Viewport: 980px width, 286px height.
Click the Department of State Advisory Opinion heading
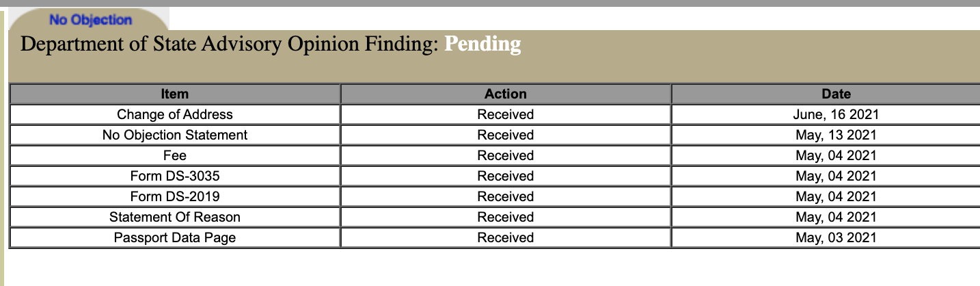[x=228, y=44]
